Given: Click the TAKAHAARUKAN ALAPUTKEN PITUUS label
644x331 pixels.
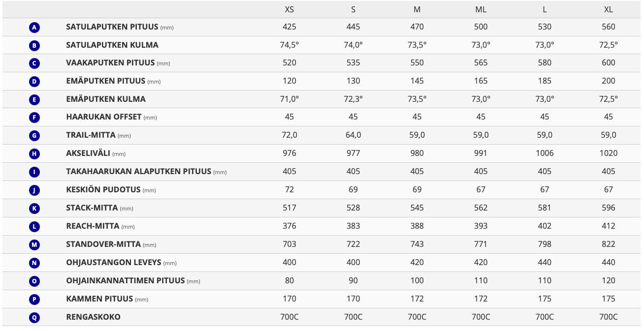Looking at the screenshot, I should coord(138,171).
